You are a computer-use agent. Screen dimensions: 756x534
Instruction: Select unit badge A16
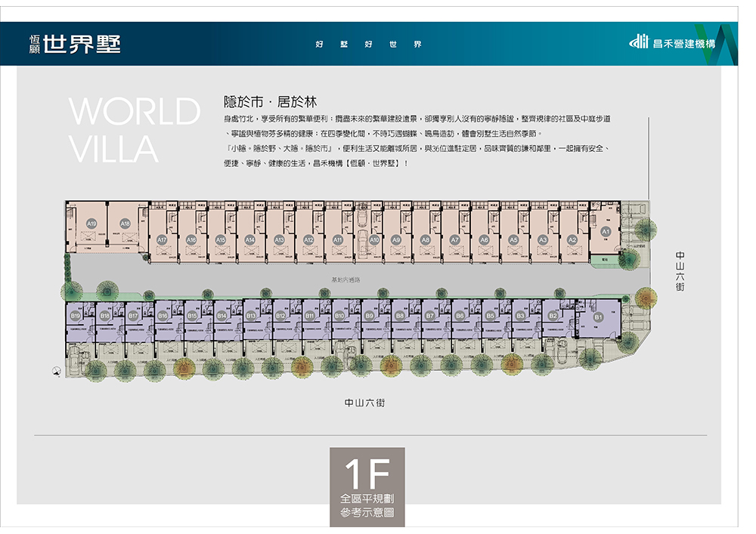coord(191,239)
